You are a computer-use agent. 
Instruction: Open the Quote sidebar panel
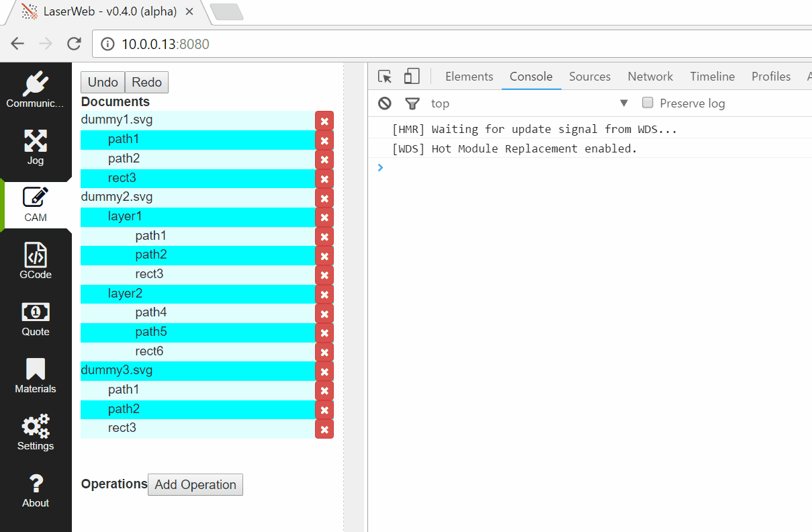36,319
